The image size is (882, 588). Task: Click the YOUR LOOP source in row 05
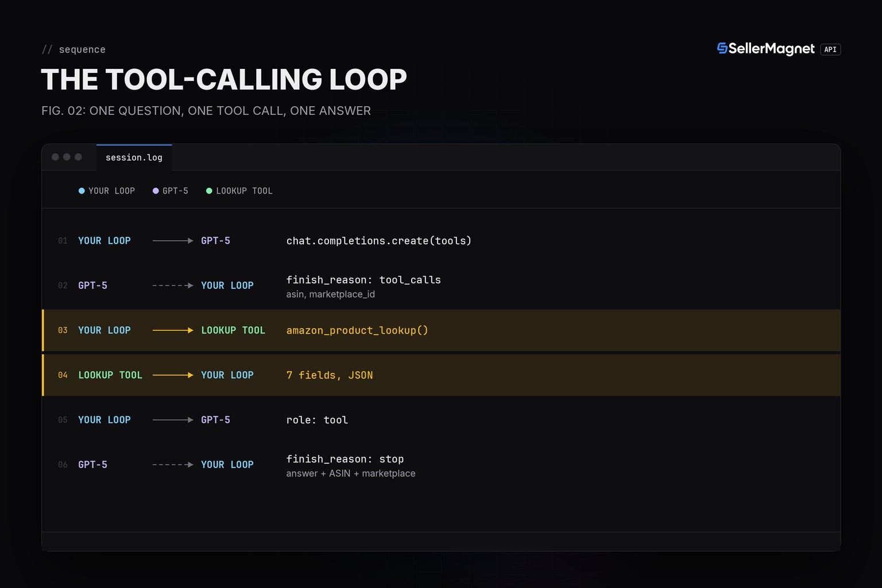coord(105,420)
